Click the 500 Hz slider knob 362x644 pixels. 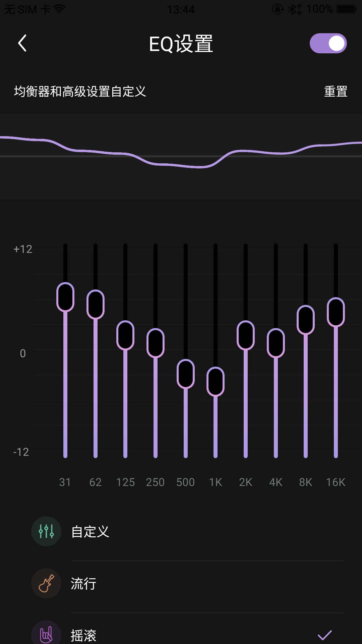coord(186,374)
